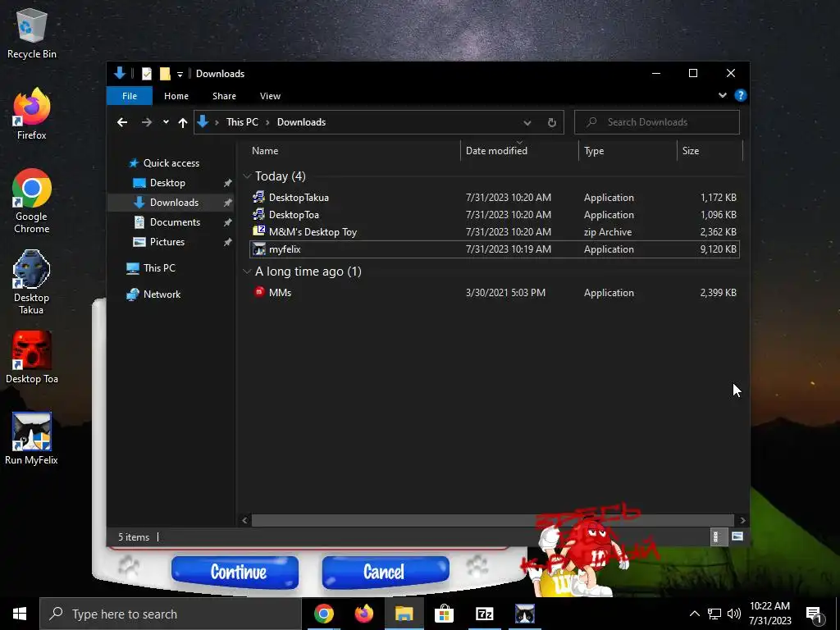The image size is (840, 630).
Task: Click the horizontal scrollbar in file list
Action: (493, 520)
